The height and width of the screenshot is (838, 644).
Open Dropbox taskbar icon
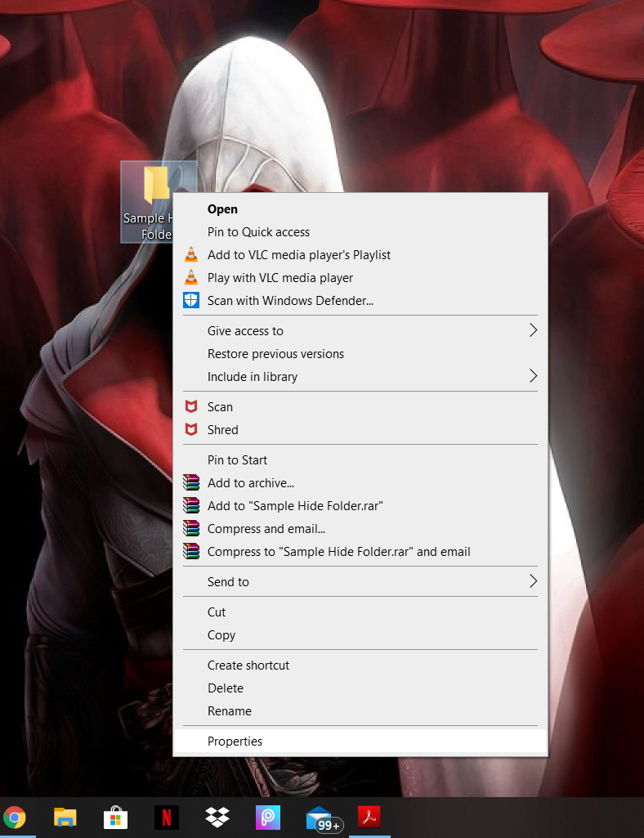click(217, 818)
